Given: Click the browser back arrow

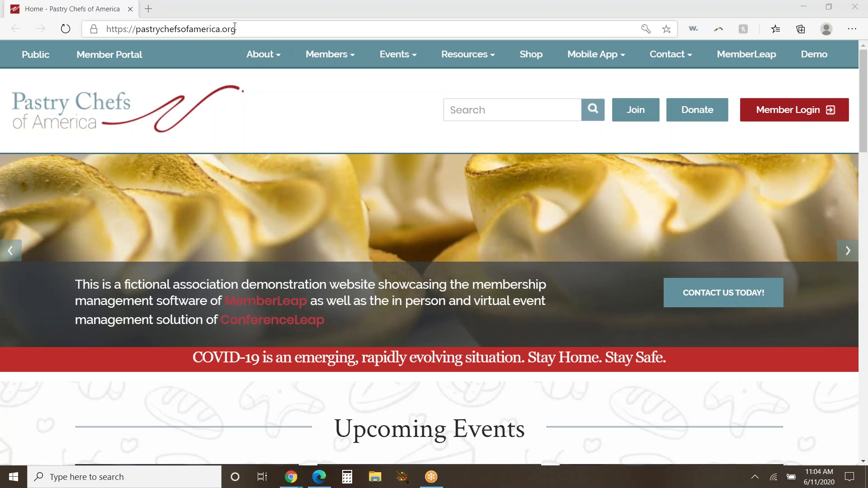Looking at the screenshot, I should click(16, 29).
